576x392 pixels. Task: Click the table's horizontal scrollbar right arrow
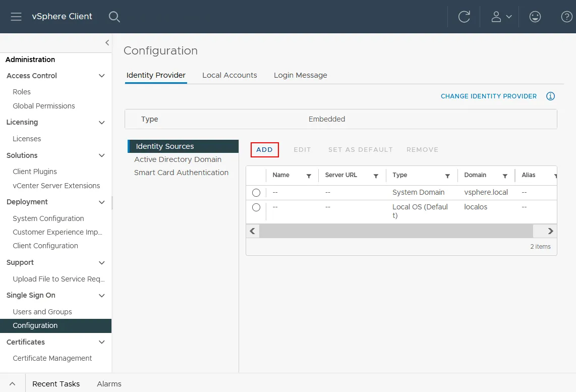[x=550, y=231]
